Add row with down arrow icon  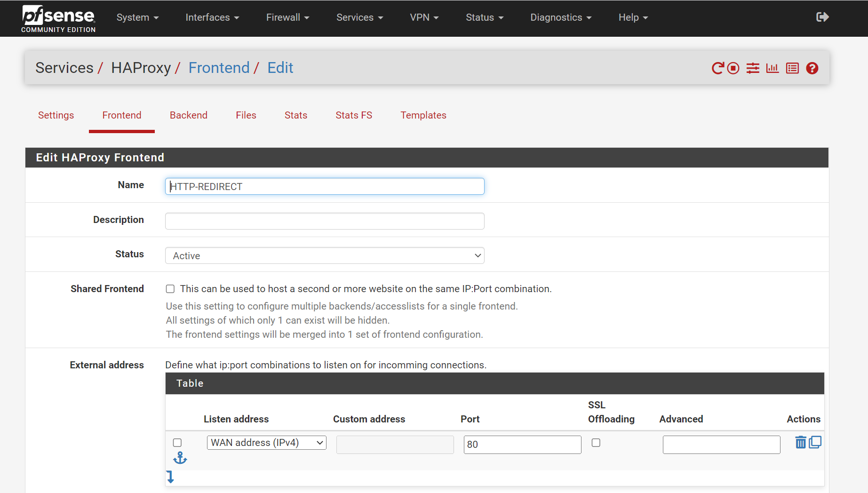[170, 477]
